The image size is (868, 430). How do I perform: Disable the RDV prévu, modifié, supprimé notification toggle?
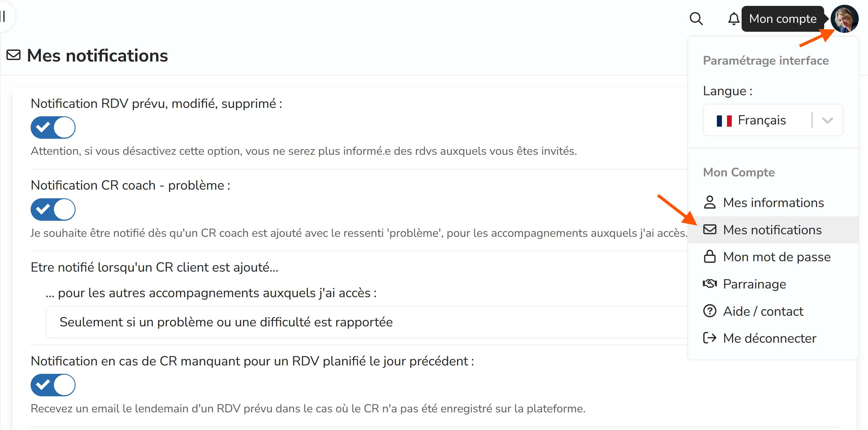coord(53,128)
